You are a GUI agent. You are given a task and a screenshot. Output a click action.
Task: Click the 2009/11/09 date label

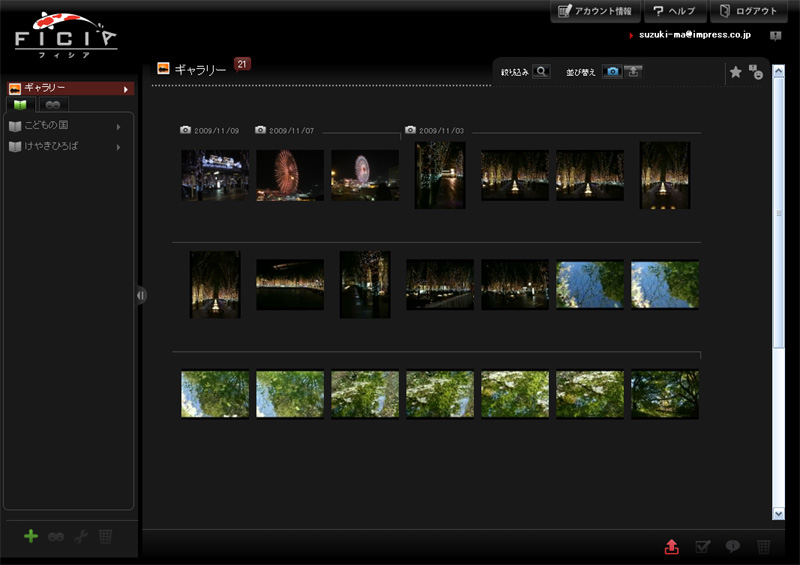tap(216, 131)
